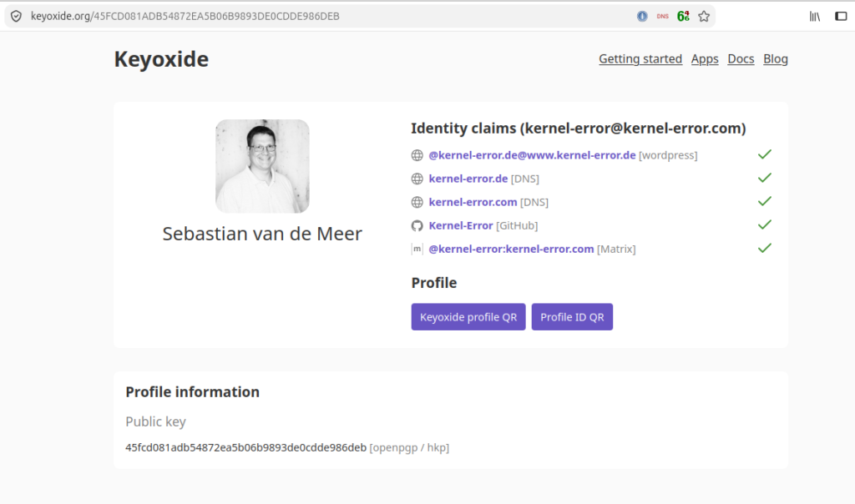The image size is (855, 504).
Task: Bookmark this page with the star icon
Action: [704, 17]
